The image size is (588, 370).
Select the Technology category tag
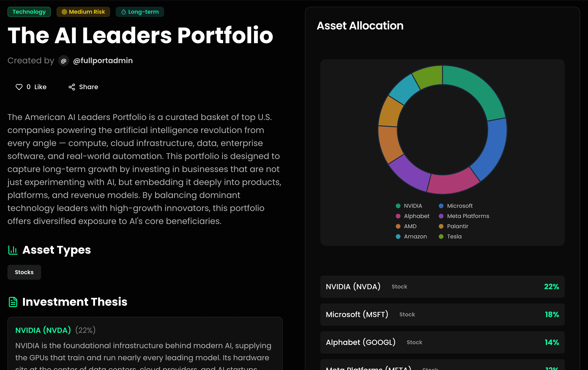pos(29,12)
